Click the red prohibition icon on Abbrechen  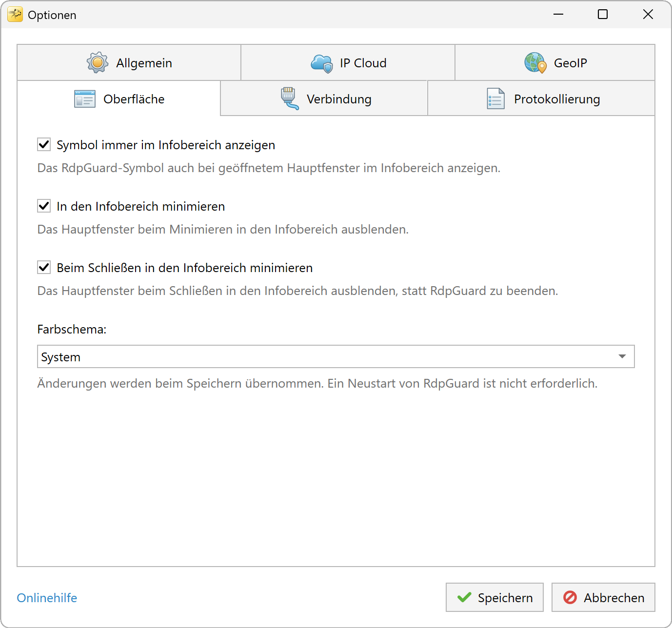click(x=570, y=597)
